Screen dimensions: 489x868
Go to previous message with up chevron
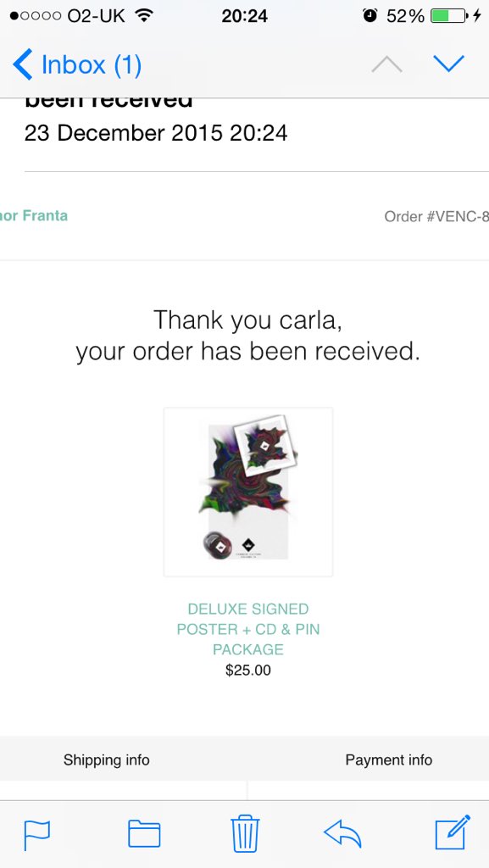tap(386, 64)
